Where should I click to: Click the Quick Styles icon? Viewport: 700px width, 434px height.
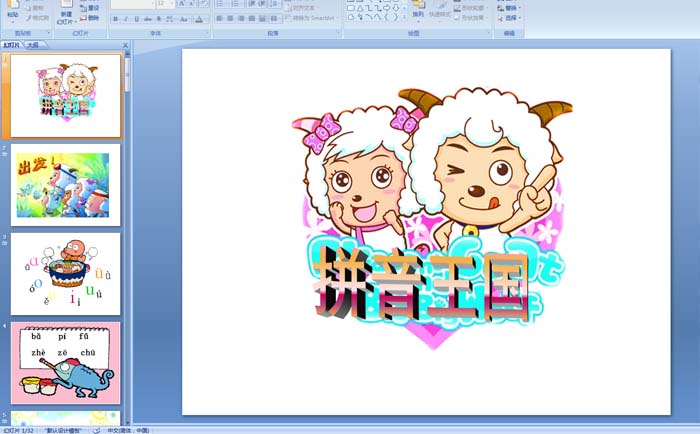[439, 10]
